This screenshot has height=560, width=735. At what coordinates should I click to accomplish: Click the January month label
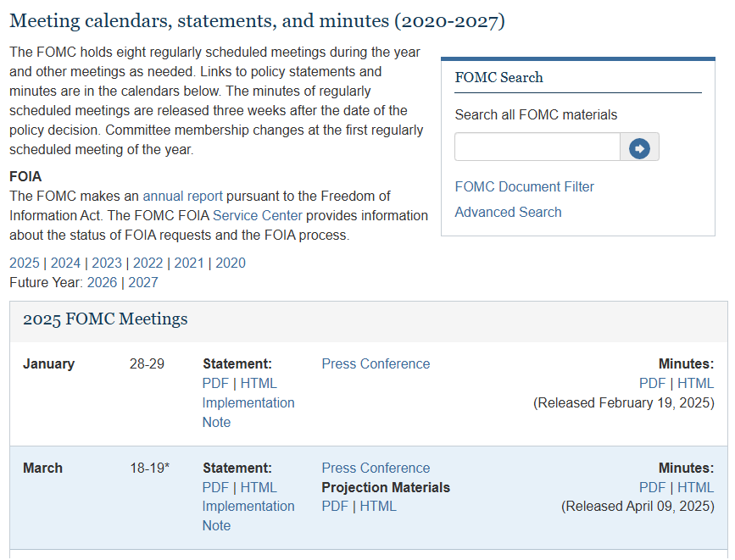tap(49, 363)
